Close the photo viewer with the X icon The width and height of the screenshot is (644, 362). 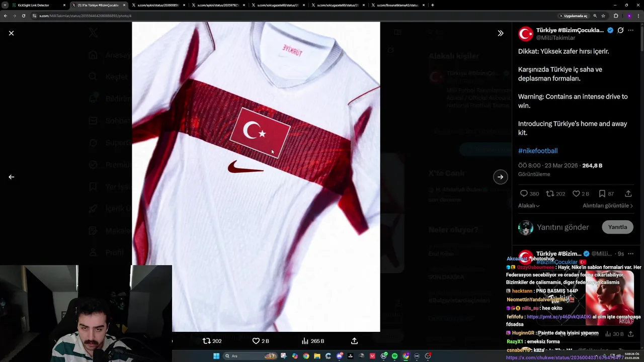[x=11, y=33]
